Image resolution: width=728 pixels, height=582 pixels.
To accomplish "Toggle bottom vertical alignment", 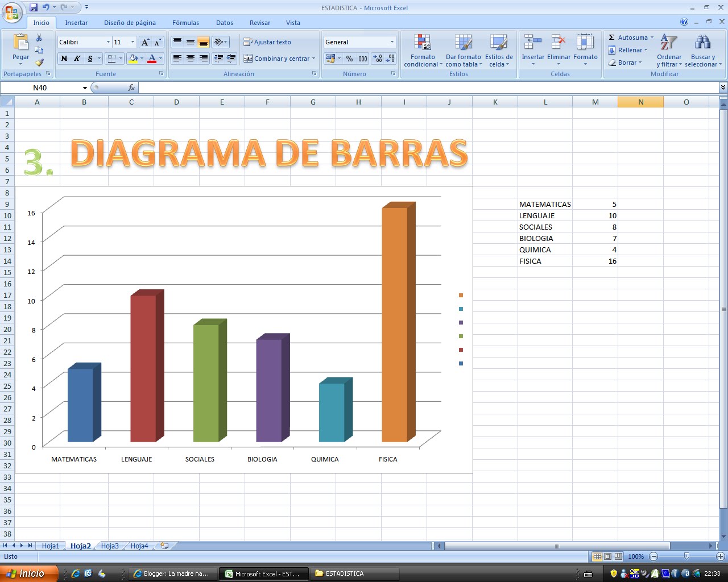I will pyautogui.click(x=204, y=42).
